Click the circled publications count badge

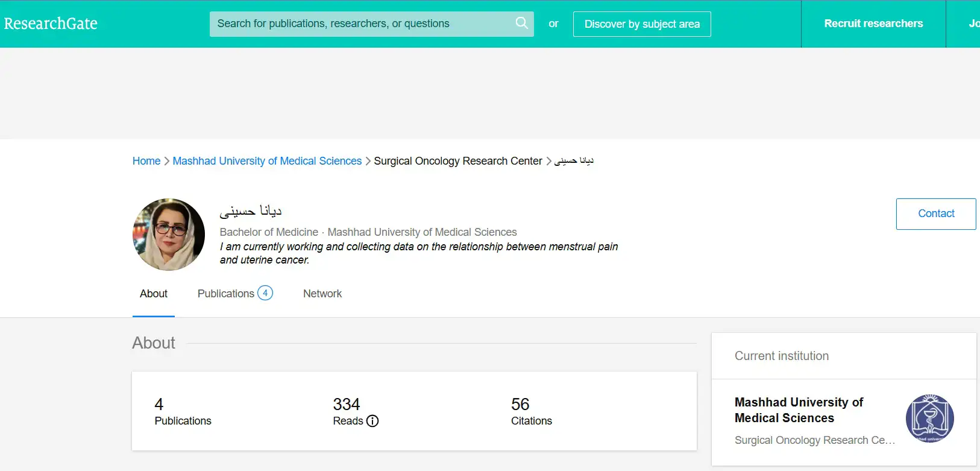click(265, 293)
